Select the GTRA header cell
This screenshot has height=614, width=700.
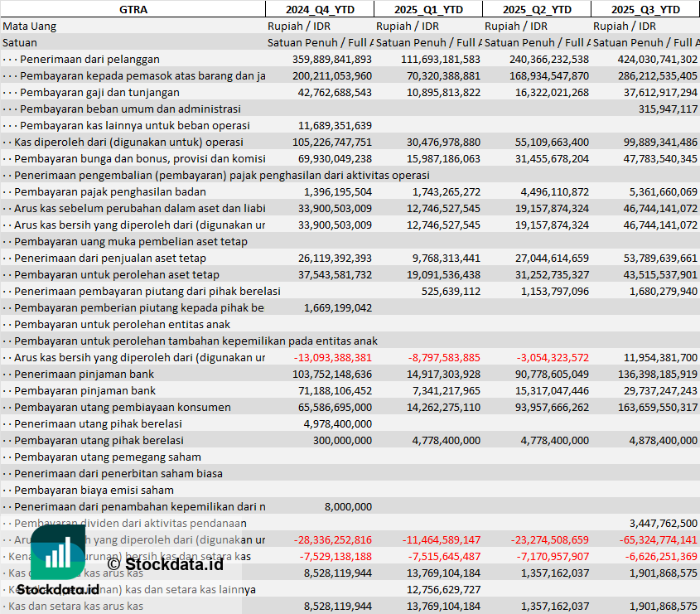[x=133, y=9]
